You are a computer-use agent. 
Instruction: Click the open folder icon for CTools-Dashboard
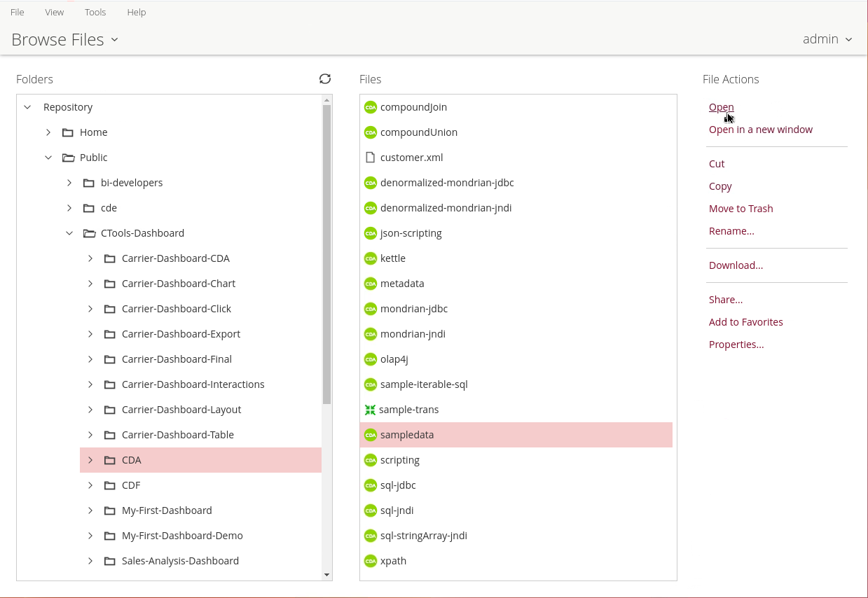(89, 233)
